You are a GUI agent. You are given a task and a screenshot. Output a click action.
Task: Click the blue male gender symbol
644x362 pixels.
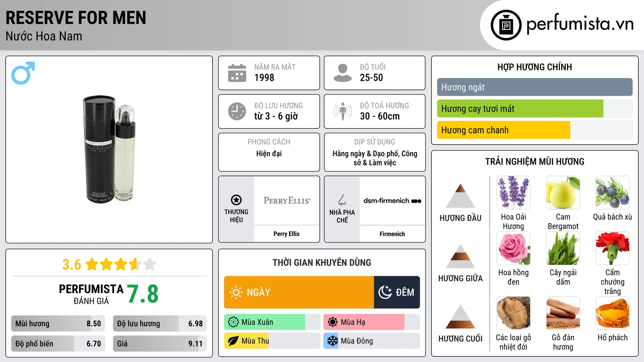click(23, 73)
